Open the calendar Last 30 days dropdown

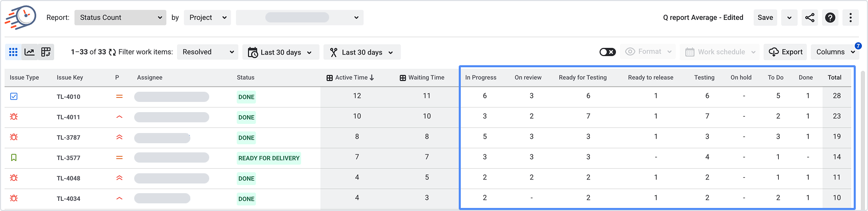(281, 52)
